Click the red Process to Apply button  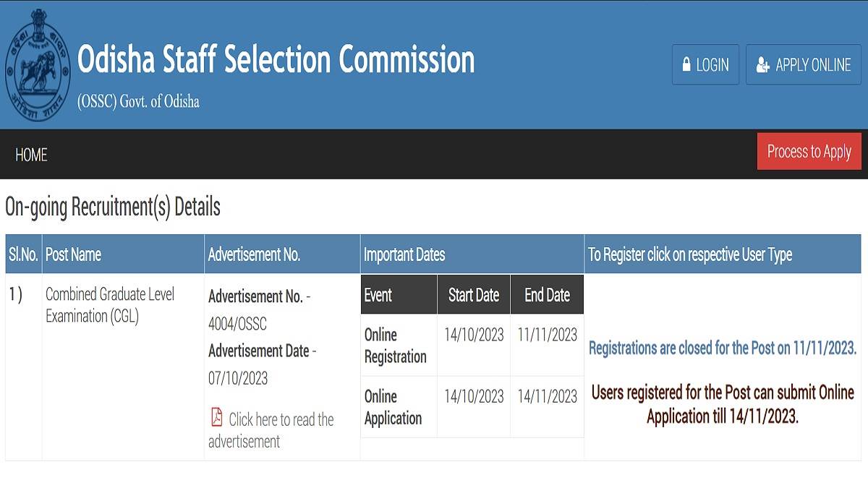(809, 152)
